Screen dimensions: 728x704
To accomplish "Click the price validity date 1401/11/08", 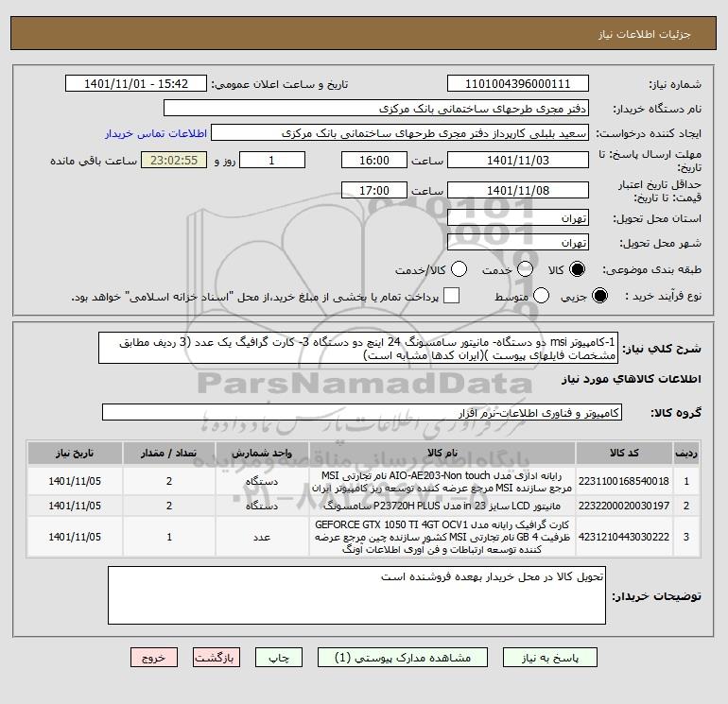I will coord(518,190).
